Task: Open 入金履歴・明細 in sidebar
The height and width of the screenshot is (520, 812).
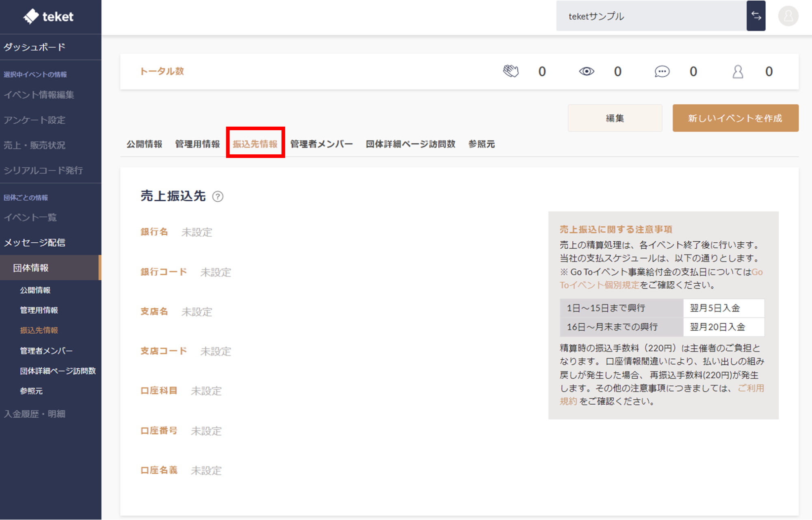Action: (35, 414)
